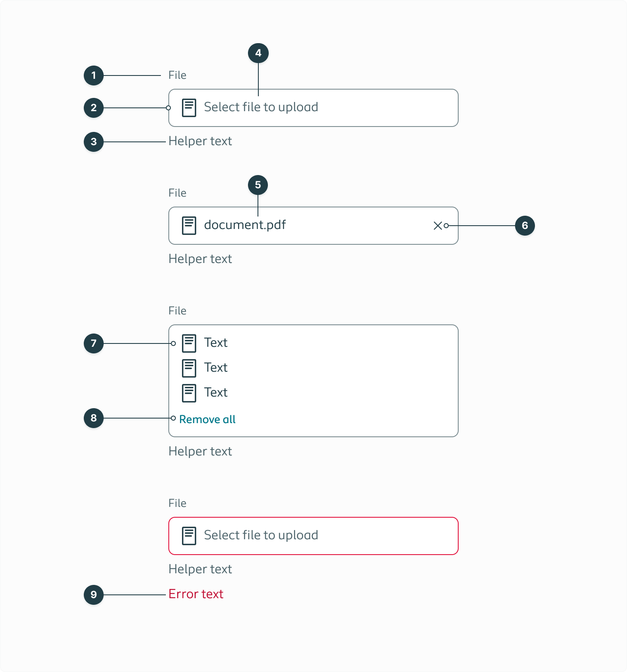The height and width of the screenshot is (672, 627).
Task: Click the red 'Error text' label
Action: pyautogui.click(x=196, y=594)
